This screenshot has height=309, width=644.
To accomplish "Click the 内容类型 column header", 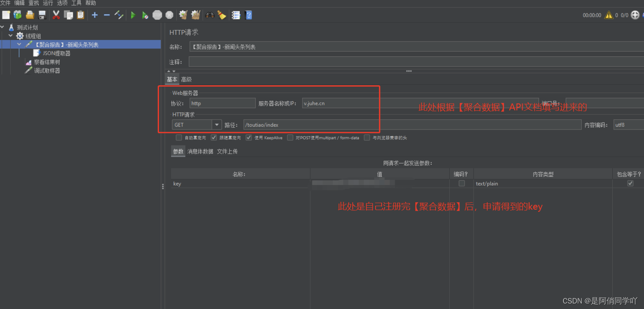I will pyautogui.click(x=543, y=174).
